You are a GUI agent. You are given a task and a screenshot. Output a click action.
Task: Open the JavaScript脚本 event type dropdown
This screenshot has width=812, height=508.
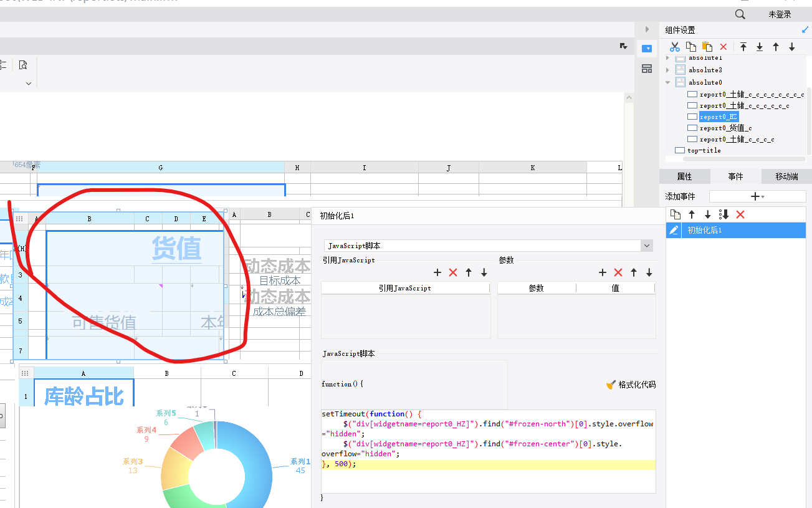pos(646,246)
